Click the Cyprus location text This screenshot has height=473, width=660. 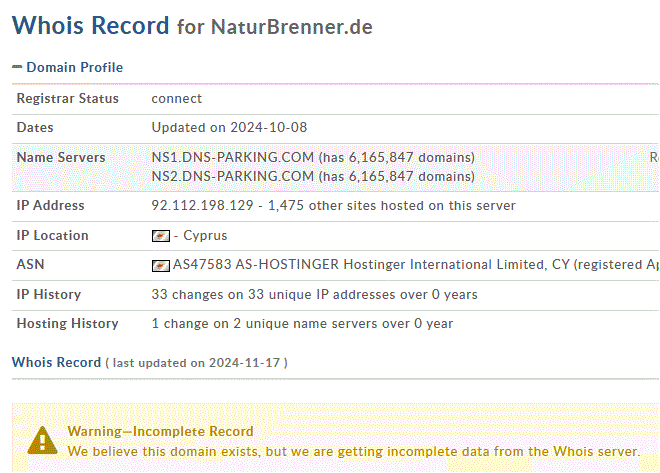click(204, 236)
